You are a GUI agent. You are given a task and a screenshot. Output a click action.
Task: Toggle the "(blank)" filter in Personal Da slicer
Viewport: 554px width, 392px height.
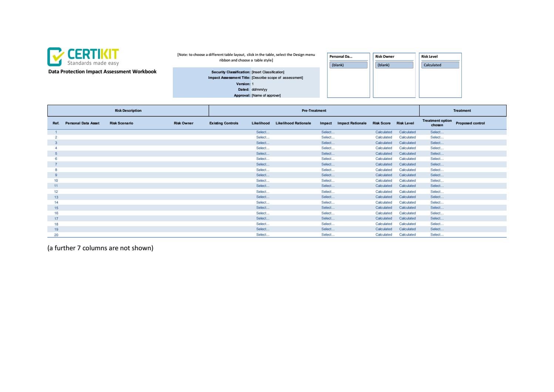(348, 64)
